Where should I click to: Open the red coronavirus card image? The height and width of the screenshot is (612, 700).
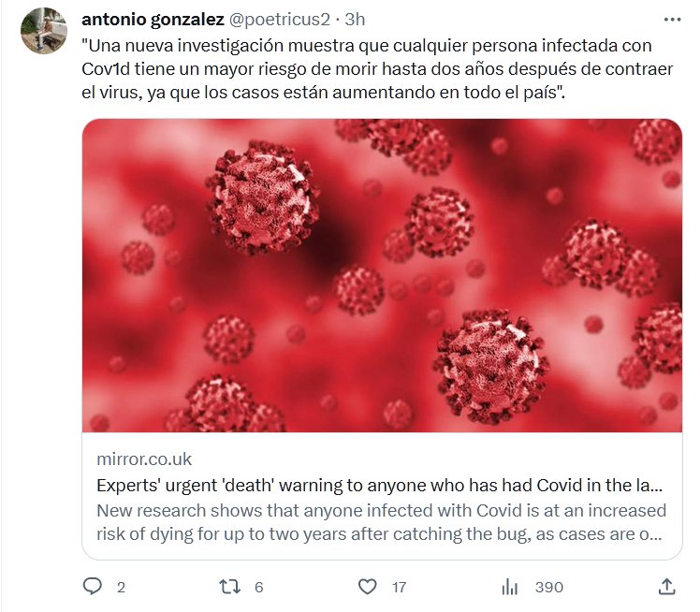[x=382, y=275]
